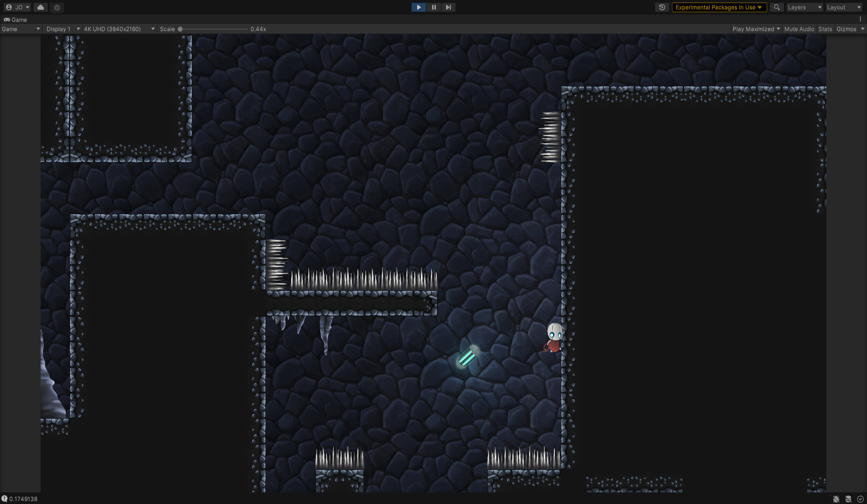Open the Layers visibility dropdown
Screen dimensions: 867x504
click(x=804, y=7)
